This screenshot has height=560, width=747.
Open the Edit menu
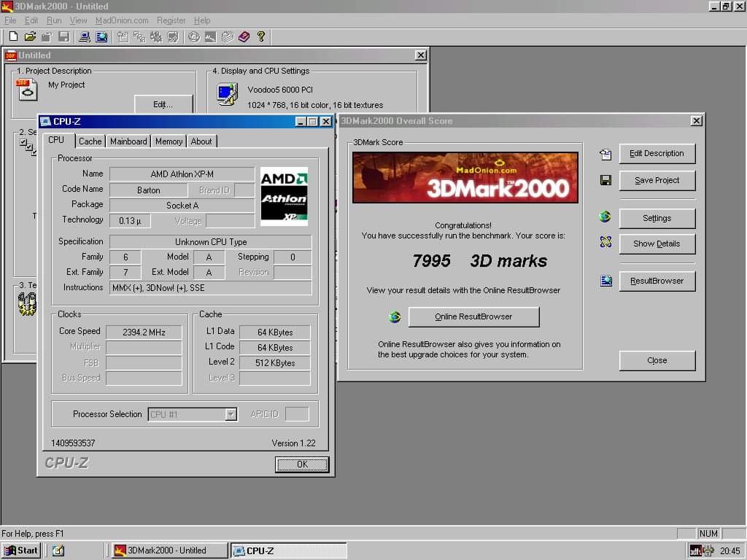(31, 20)
